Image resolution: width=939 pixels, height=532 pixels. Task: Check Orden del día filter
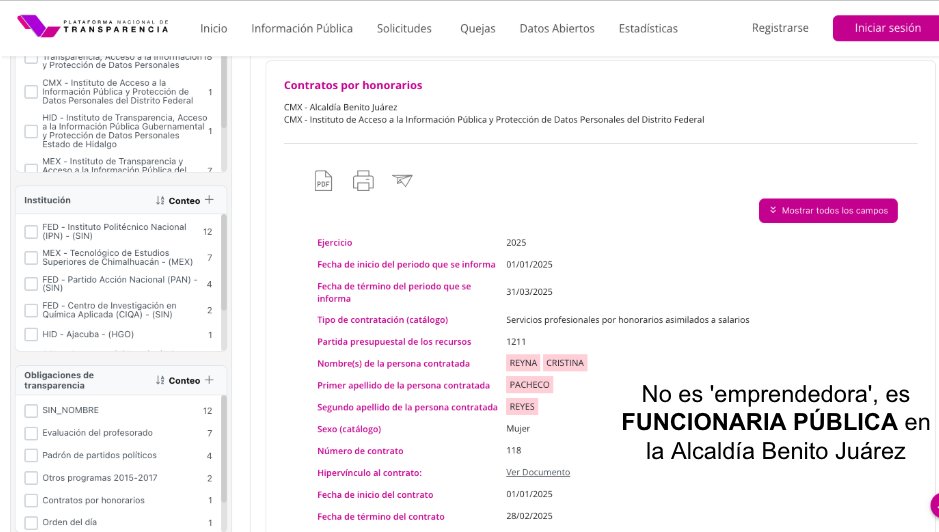pyautogui.click(x=31, y=522)
